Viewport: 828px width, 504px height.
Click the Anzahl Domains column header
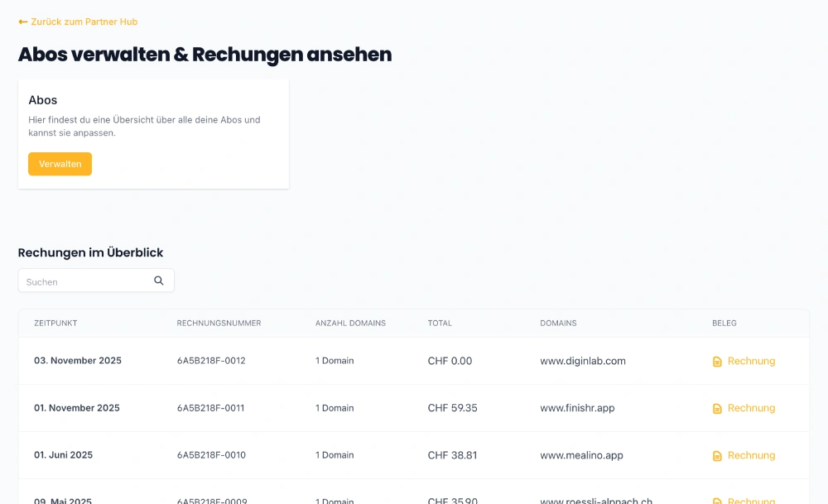[x=350, y=324]
